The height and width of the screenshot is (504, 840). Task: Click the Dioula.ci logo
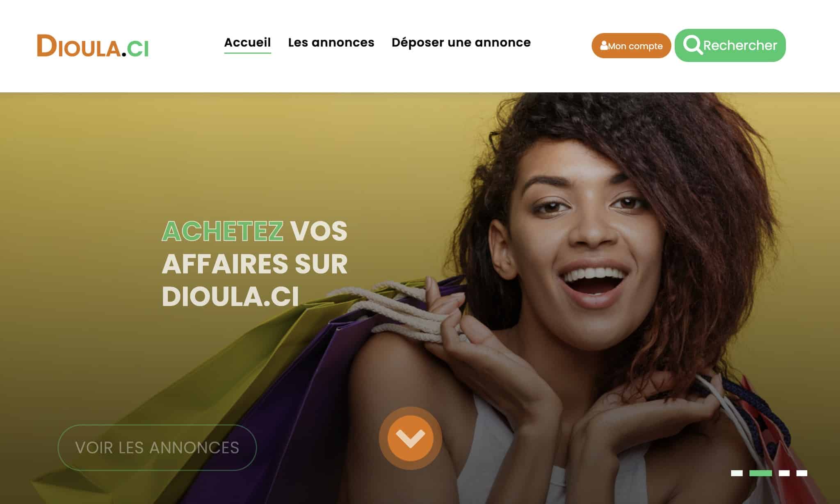93,46
